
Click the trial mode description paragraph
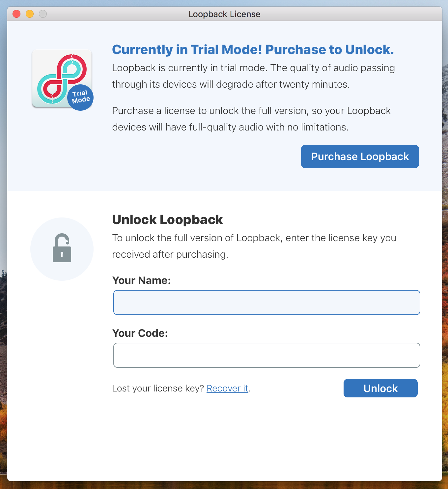coord(253,76)
